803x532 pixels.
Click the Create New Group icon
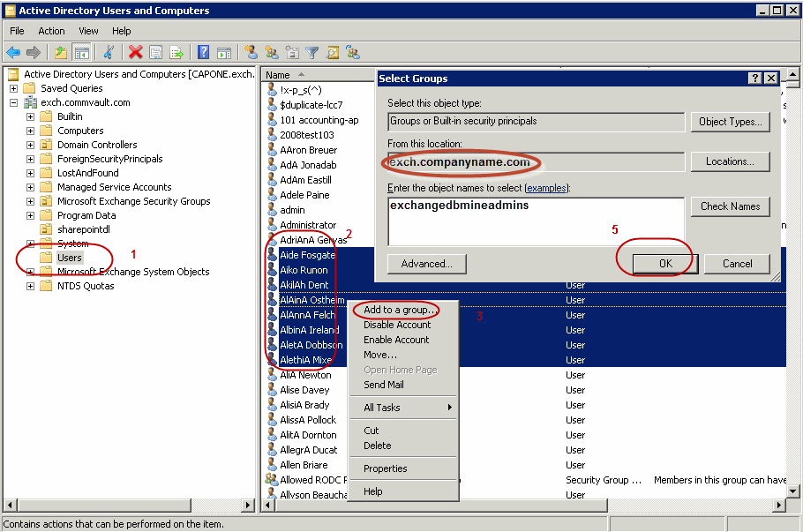(272, 52)
